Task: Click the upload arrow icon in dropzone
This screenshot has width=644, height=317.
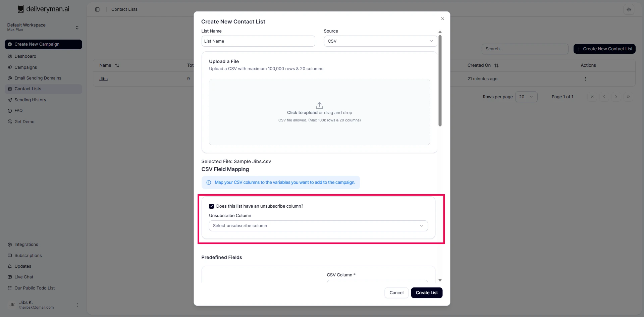Action: pyautogui.click(x=319, y=105)
